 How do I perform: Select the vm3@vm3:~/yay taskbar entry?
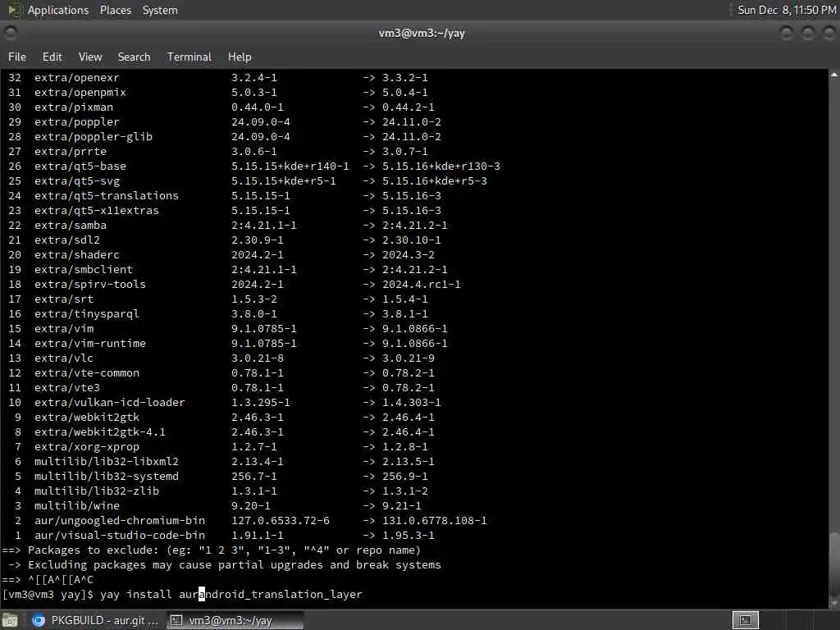click(x=235, y=620)
